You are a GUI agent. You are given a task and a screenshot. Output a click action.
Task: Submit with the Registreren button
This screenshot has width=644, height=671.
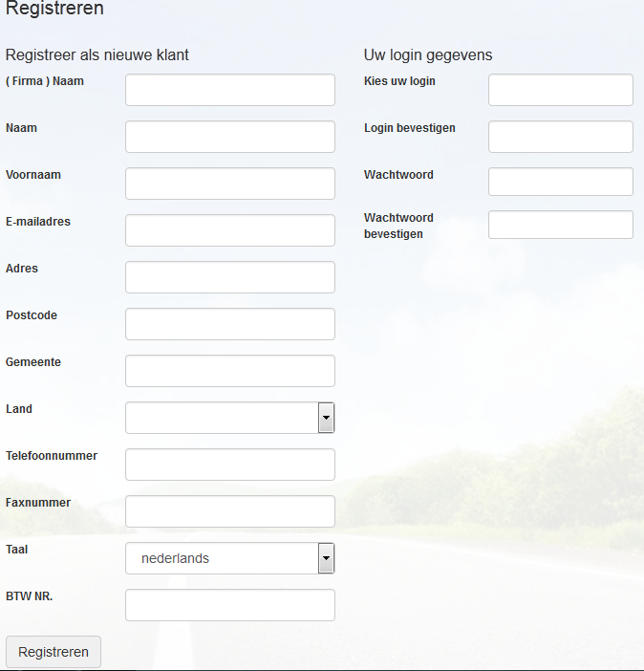[x=54, y=652]
